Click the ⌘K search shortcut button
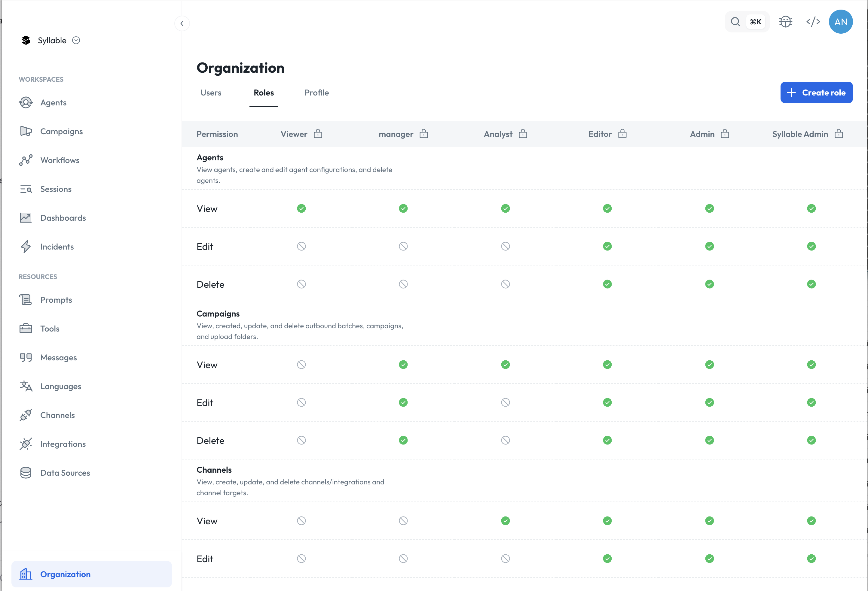Screen dimensions: 868x591 pos(755,22)
